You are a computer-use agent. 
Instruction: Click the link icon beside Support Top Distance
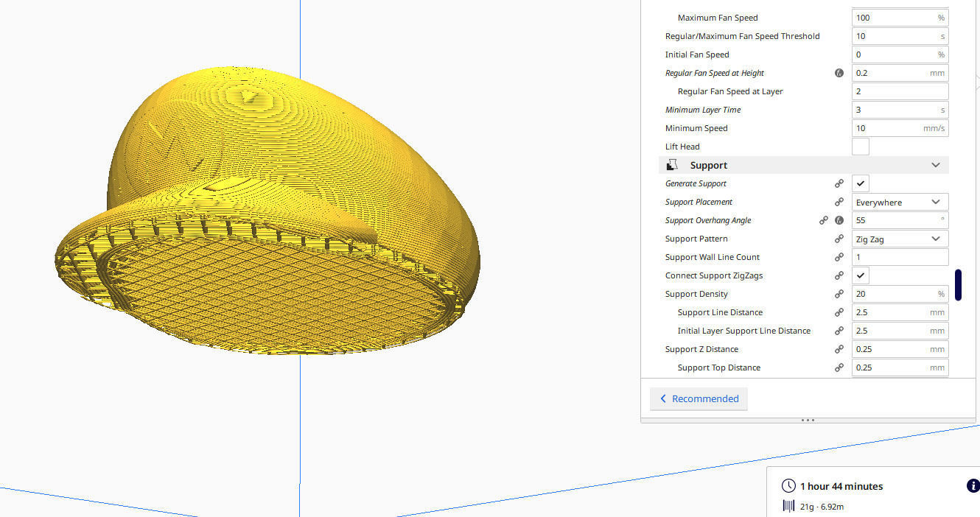[x=839, y=367]
